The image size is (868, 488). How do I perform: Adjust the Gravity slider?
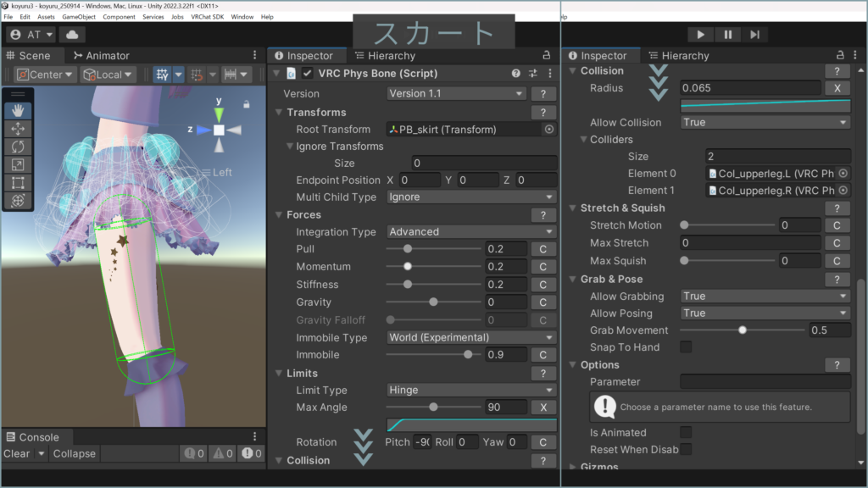point(433,302)
